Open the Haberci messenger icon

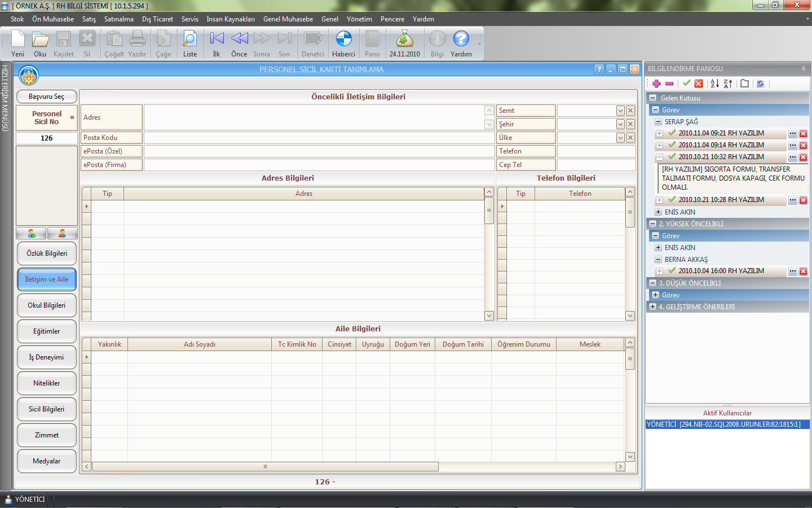[343, 43]
